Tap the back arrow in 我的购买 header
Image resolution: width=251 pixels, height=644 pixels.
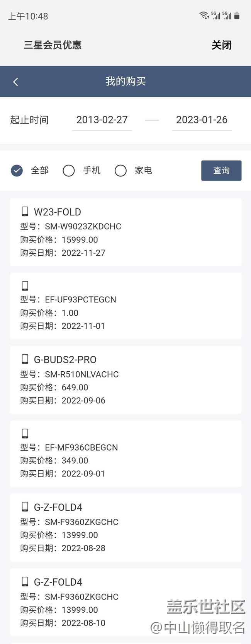(15, 82)
